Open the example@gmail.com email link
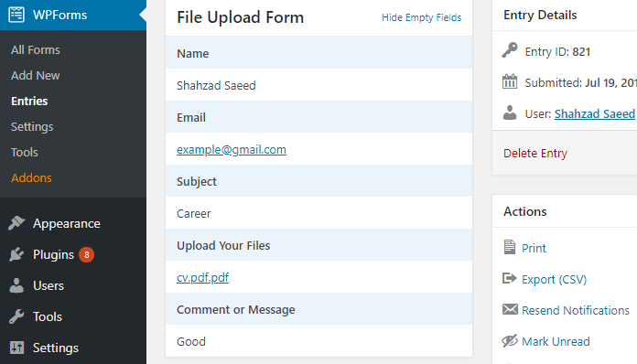The image size is (637, 364). (x=232, y=149)
